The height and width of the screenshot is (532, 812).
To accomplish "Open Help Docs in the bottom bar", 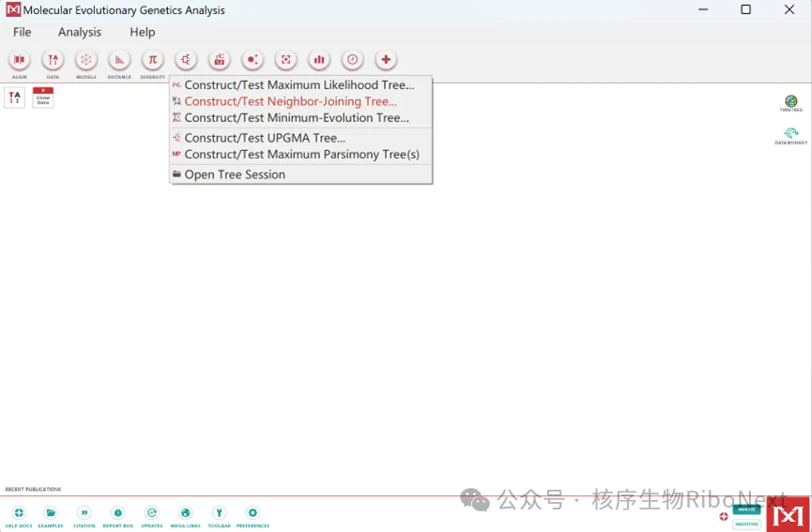I will (19, 516).
